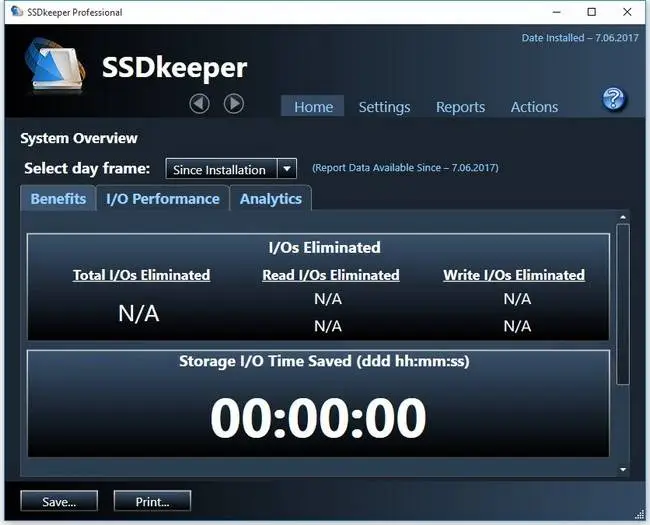650x525 pixels.
Task: Click the Total I/Os Eliminated heading
Action: [x=141, y=275]
